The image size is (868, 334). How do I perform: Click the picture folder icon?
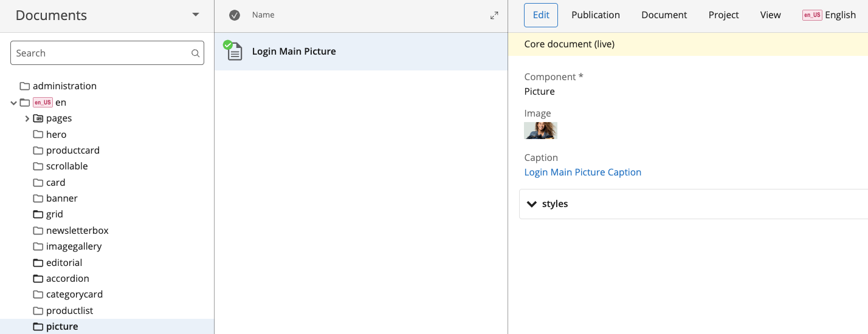pyautogui.click(x=38, y=327)
